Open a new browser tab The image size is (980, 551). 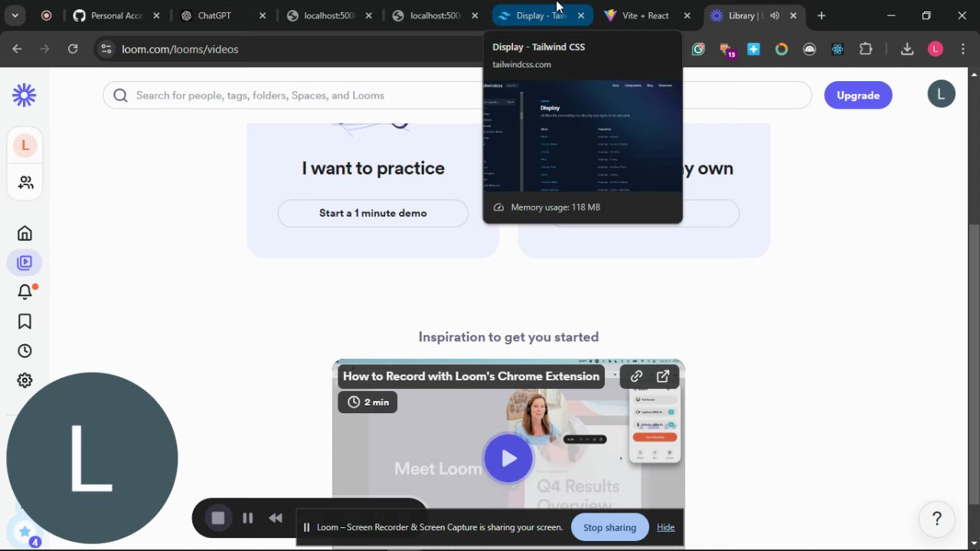(x=822, y=15)
